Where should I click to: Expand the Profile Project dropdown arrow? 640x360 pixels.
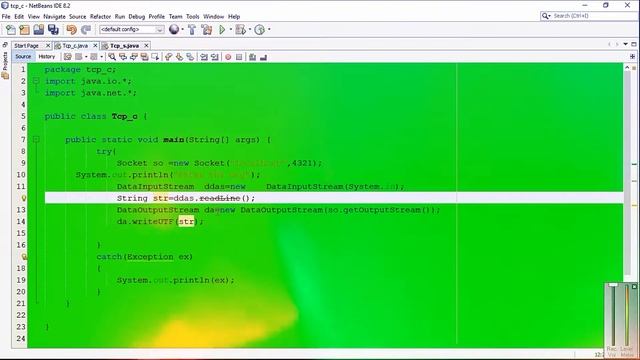(269, 29)
